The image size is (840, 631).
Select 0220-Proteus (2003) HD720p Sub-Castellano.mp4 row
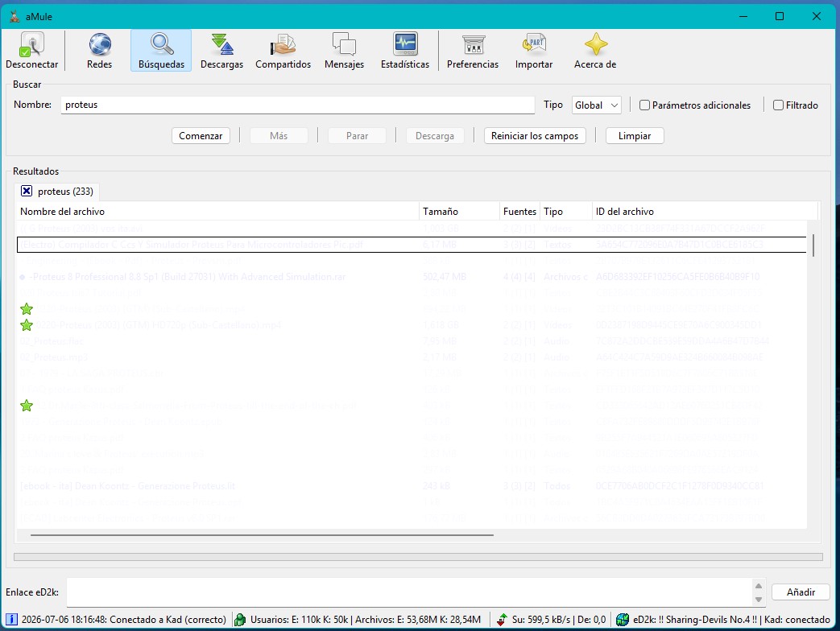pyautogui.click(x=412, y=325)
